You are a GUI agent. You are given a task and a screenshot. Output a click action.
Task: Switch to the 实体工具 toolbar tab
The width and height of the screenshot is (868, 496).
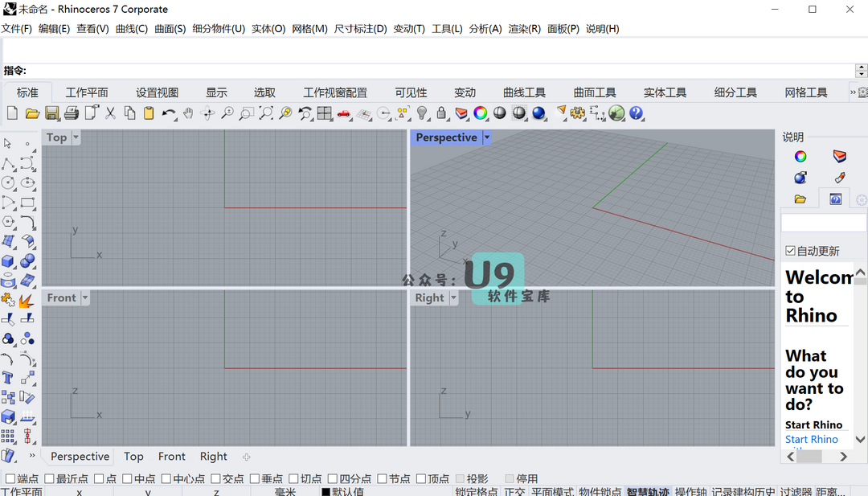[x=665, y=92]
